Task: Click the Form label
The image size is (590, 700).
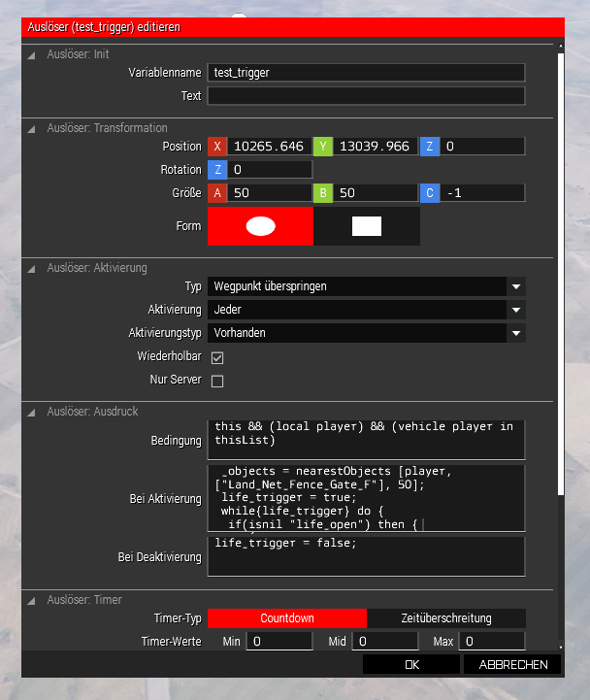Action: click(188, 226)
